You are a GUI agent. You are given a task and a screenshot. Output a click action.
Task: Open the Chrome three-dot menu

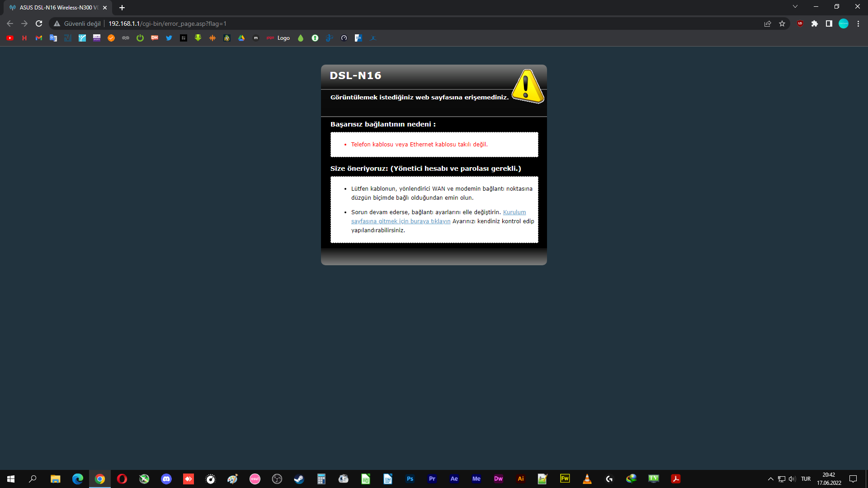pyautogui.click(x=858, y=23)
